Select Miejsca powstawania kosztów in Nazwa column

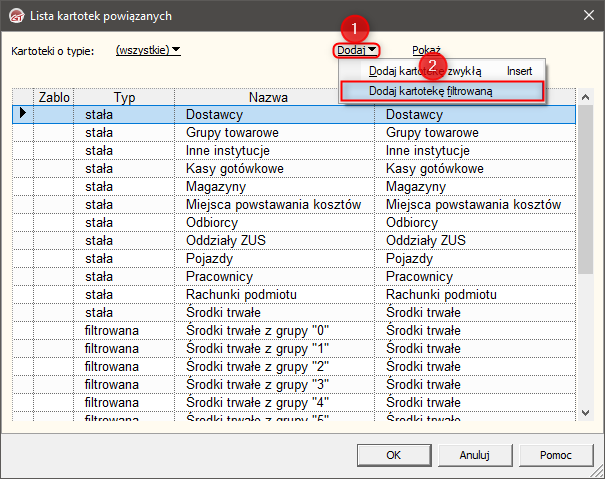point(273,205)
